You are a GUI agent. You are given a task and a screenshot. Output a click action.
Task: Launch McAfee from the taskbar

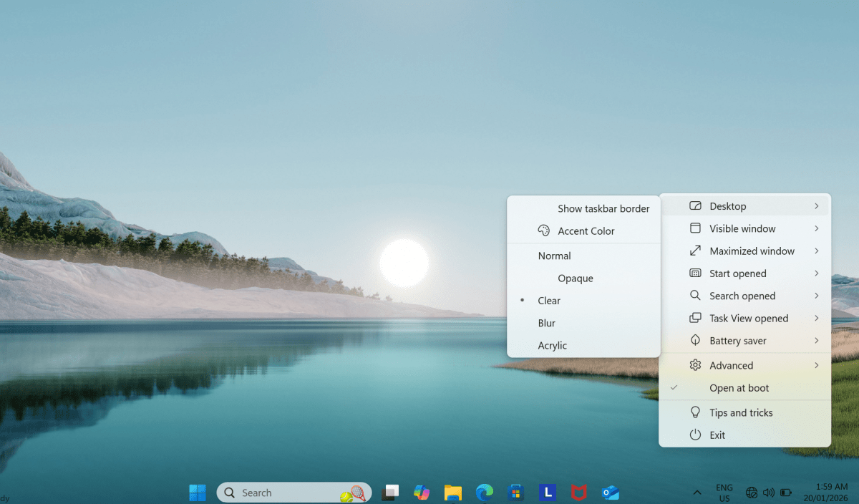pyautogui.click(x=578, y=492)
